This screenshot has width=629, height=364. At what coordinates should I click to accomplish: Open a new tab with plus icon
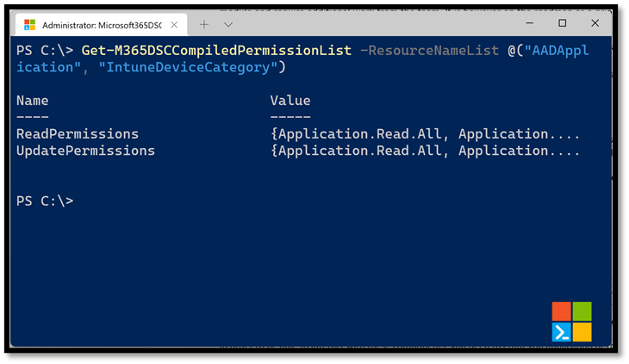[204, 25]
